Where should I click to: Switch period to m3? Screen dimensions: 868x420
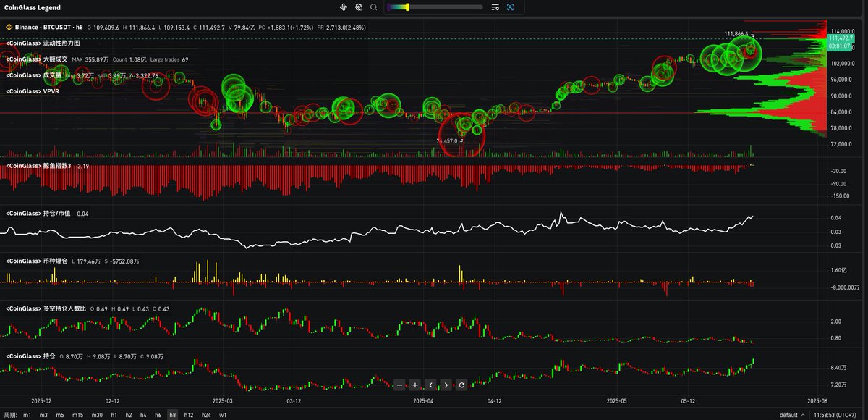pyautogui.click(x=43, y=415)
